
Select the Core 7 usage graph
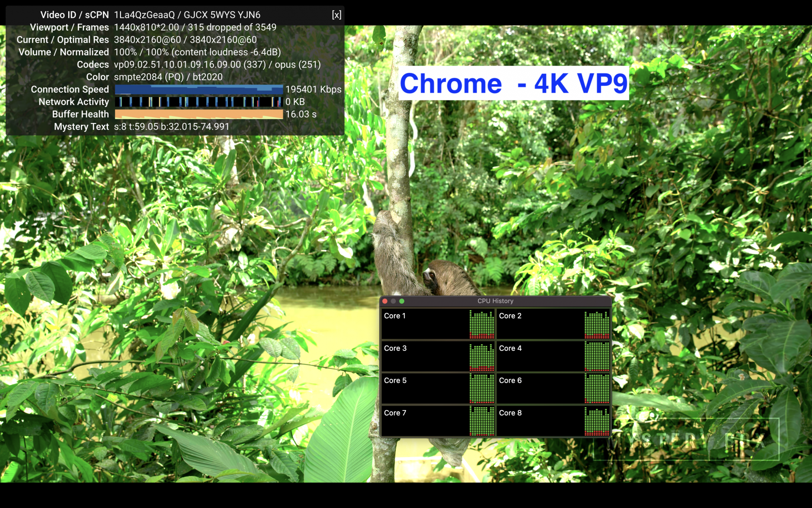[x=482, y=421]
